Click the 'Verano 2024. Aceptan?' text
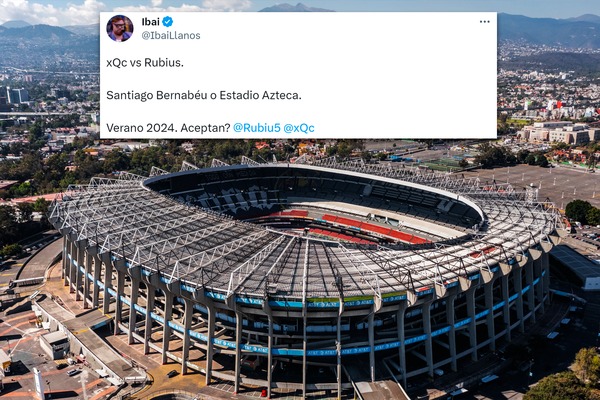 pyautogui.click(x=168, y=128)
